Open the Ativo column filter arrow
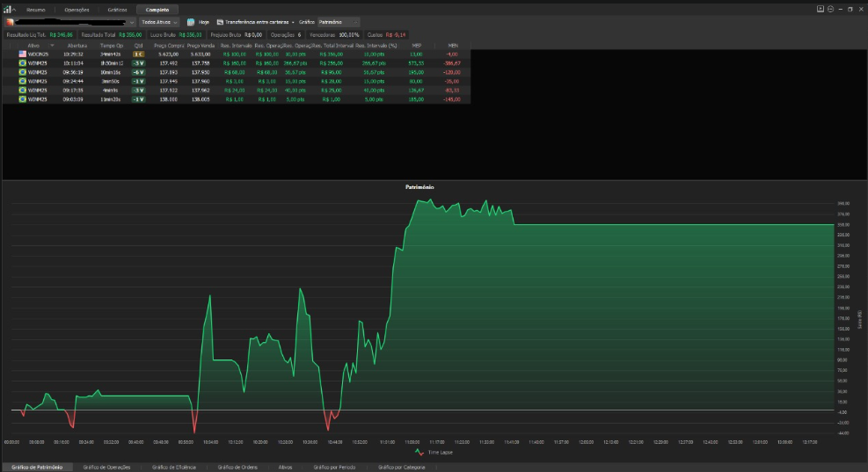This screenshot has height=472, width=868. pos(53,44)
